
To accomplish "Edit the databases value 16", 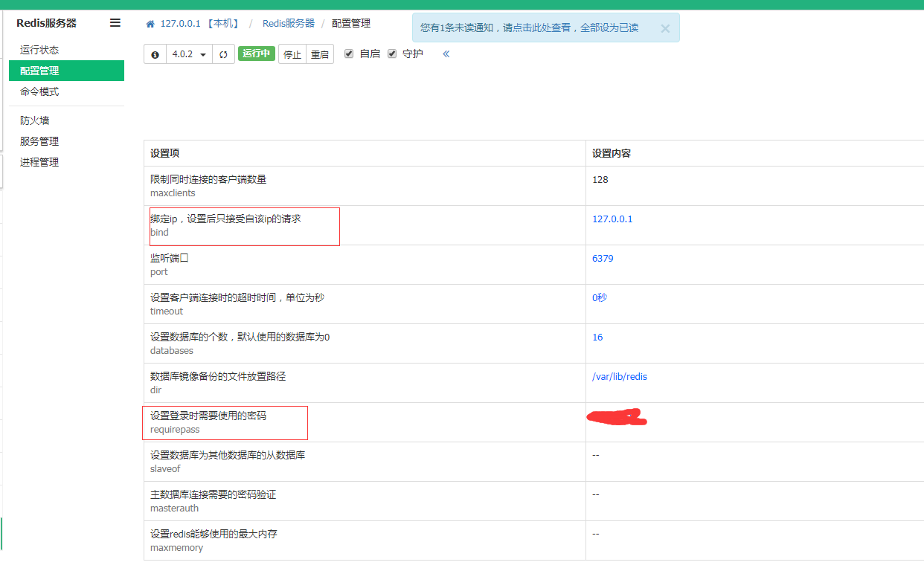I will pyautogui.click(x=597, y=338).
